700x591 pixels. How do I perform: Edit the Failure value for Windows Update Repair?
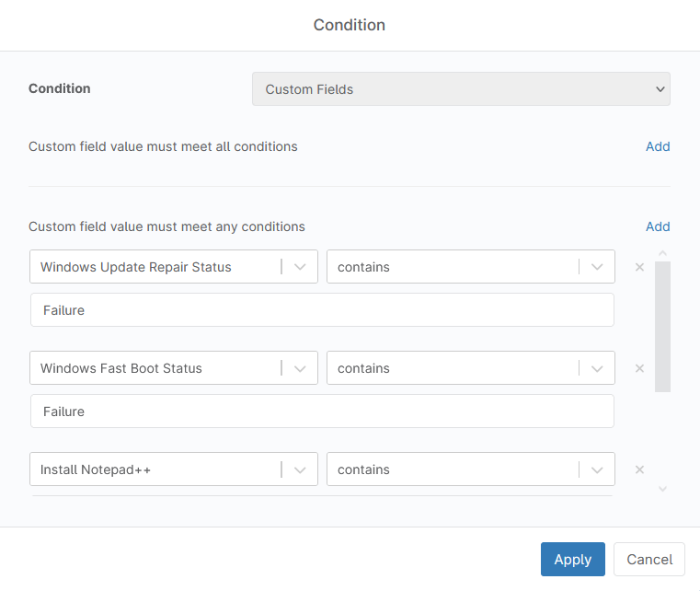coord(322,310)
